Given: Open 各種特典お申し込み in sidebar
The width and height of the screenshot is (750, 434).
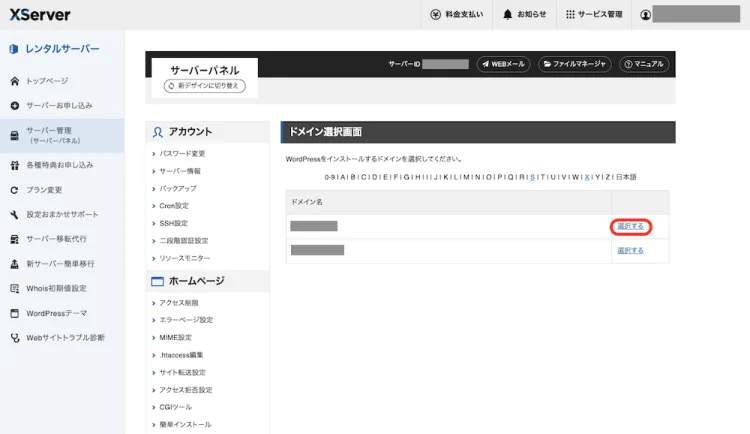Looking at the screenshot, I should click(x=60, y=165).
